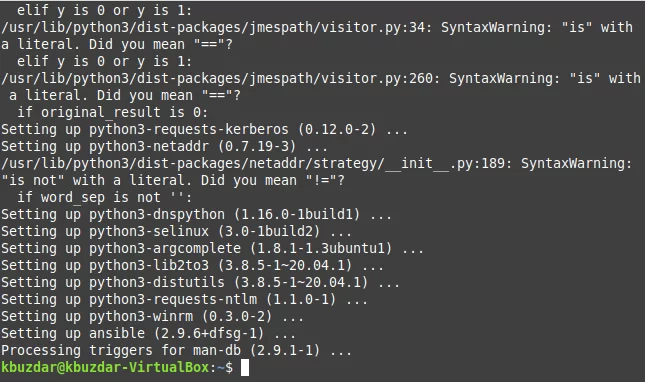
Task: Click the python3-dnspython setup line
Action: tap(196, 214)
